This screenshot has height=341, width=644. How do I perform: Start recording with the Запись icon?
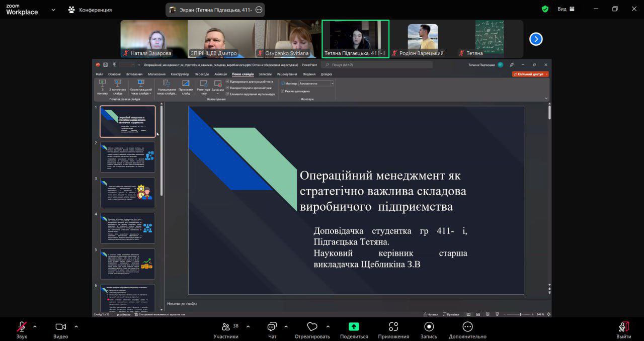[429, 327]
